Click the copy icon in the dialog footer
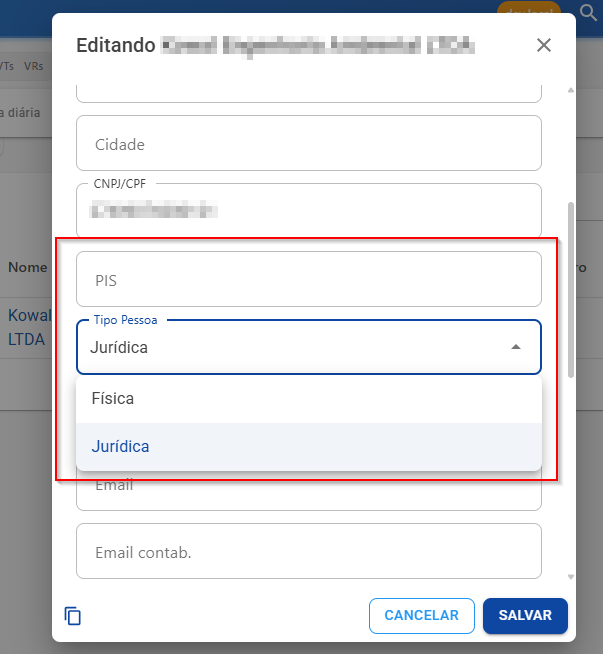The width and height of the screenshot is (603, 654). [73, 616]
